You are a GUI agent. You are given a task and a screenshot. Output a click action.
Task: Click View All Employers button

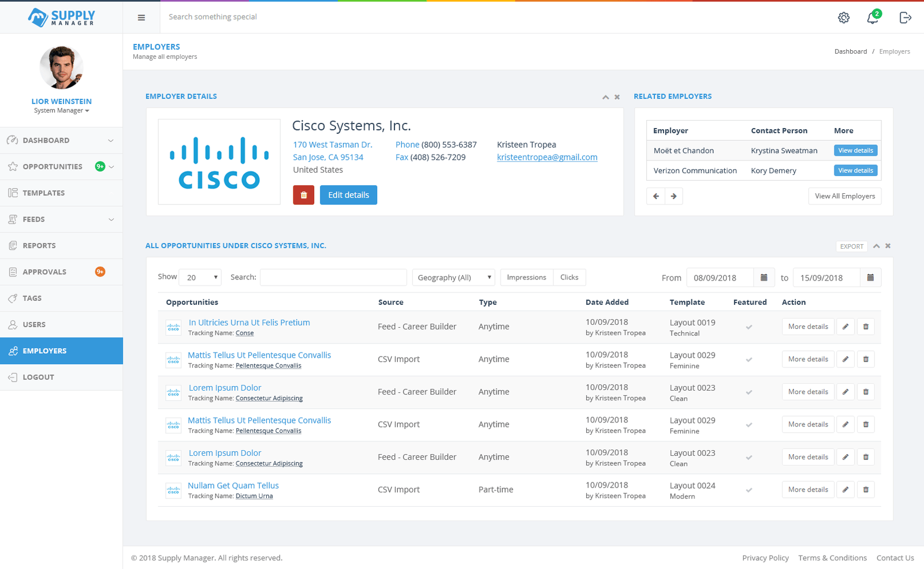845,196
